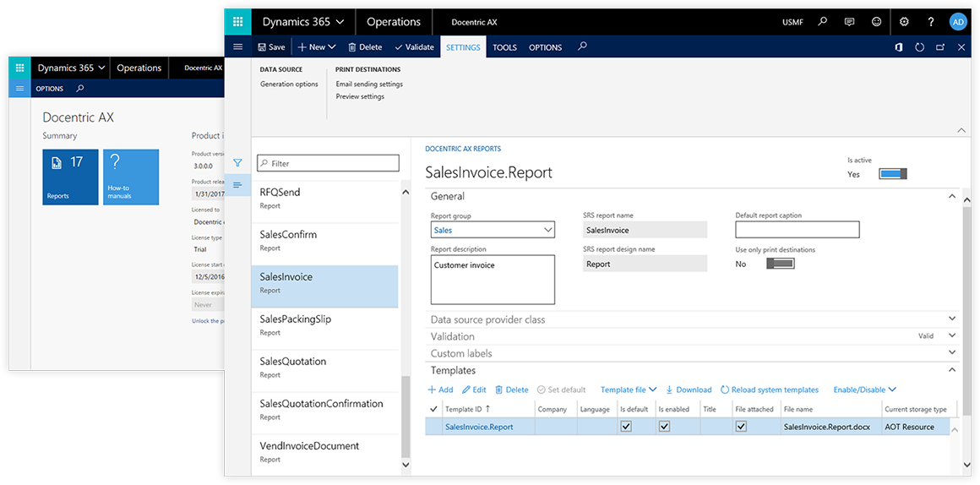Open app launcher in the back window
Image resolution: width=980 pixels, height=485 pixels.
pyautogui.click(x=19, y=68)
